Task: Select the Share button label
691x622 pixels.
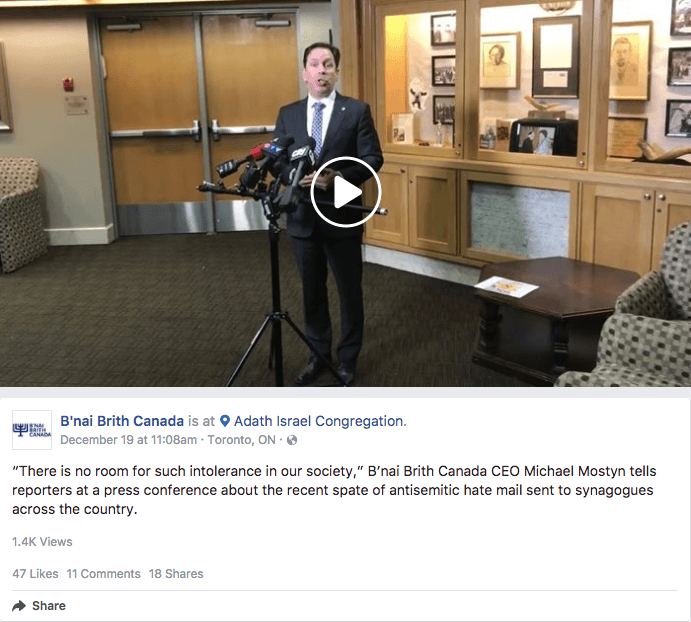Action: (x=49, y=606)
